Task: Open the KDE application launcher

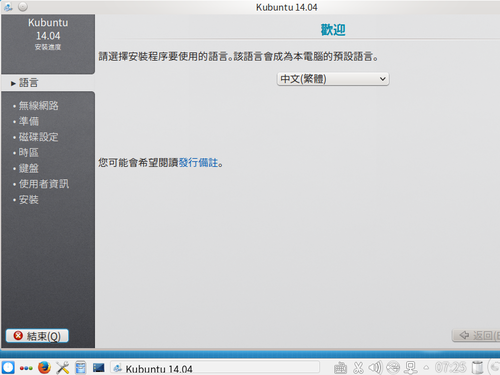Action: coord(8,368)
